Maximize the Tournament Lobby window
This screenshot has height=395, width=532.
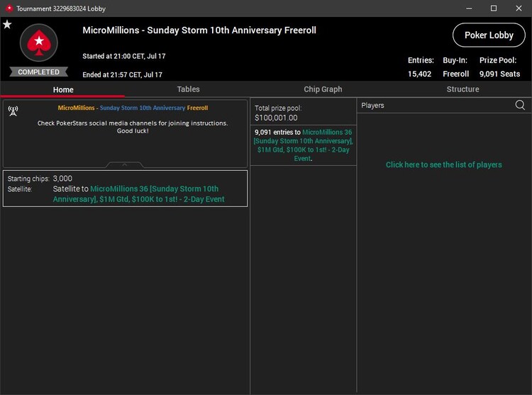pos(494,8)
